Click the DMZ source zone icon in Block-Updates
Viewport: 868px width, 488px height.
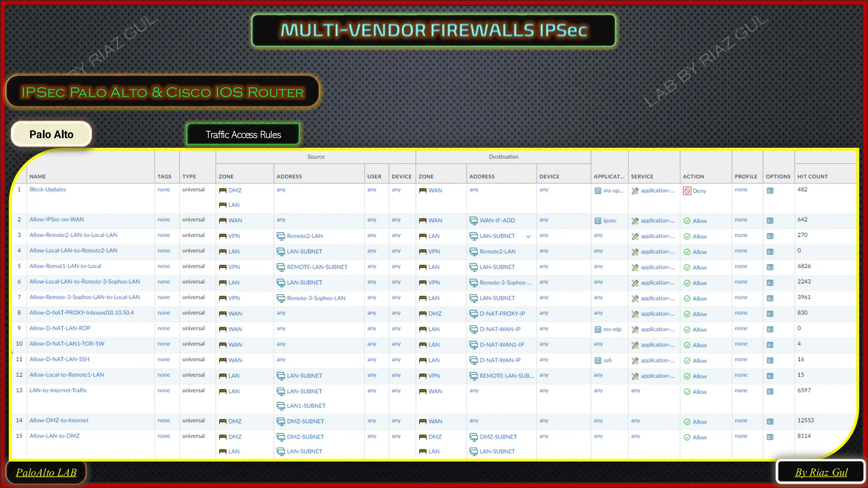click(x=223, y=191)
